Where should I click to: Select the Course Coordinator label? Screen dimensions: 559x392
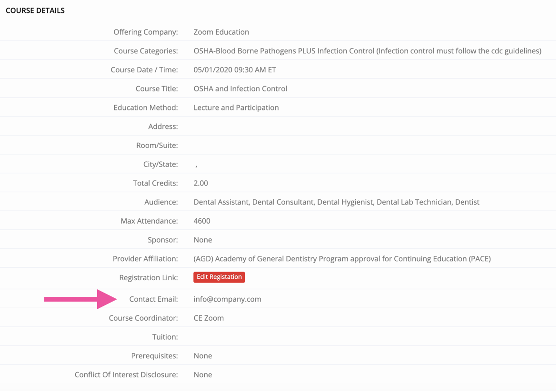point(143,318)
